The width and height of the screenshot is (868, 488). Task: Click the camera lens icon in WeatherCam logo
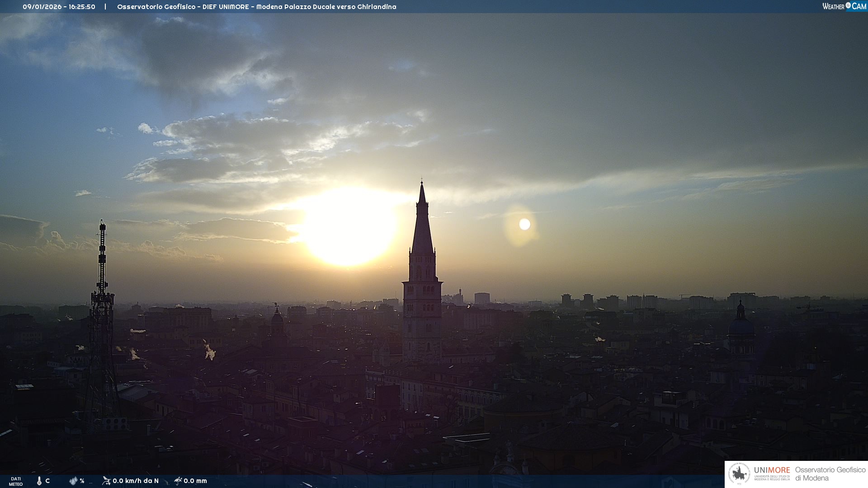click(848, 5)
